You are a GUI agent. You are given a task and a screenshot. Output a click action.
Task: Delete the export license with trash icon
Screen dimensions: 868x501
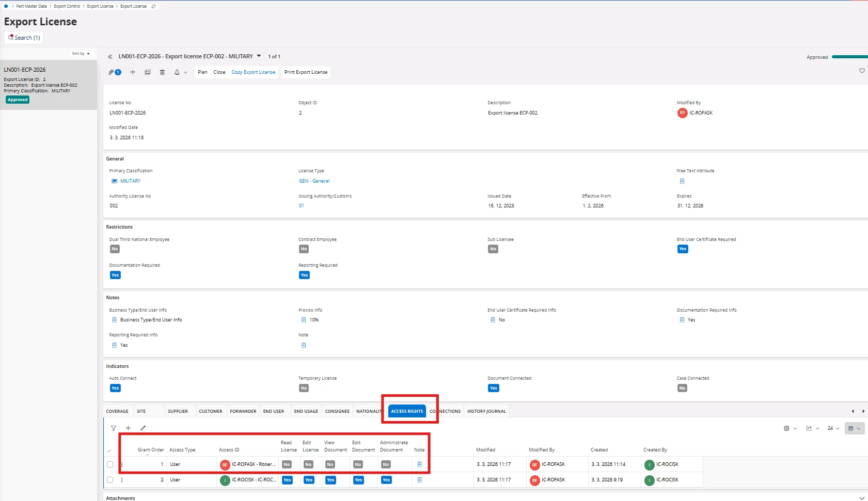162,72
